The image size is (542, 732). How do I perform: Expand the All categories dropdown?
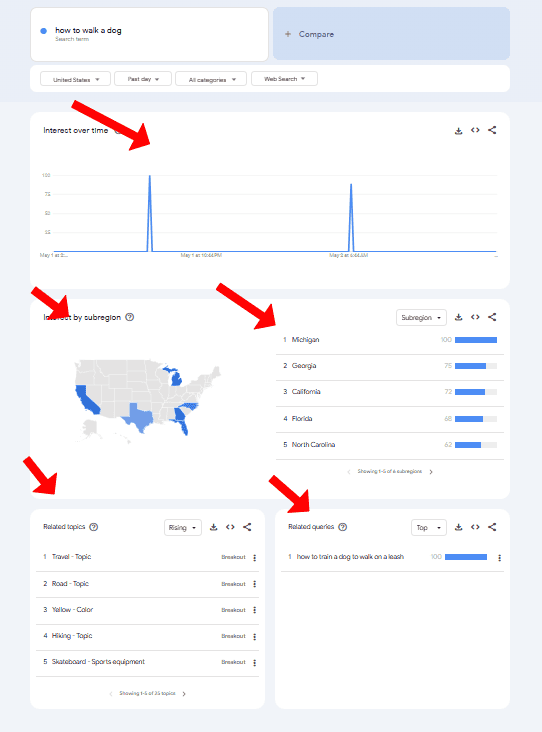[211, 79]
